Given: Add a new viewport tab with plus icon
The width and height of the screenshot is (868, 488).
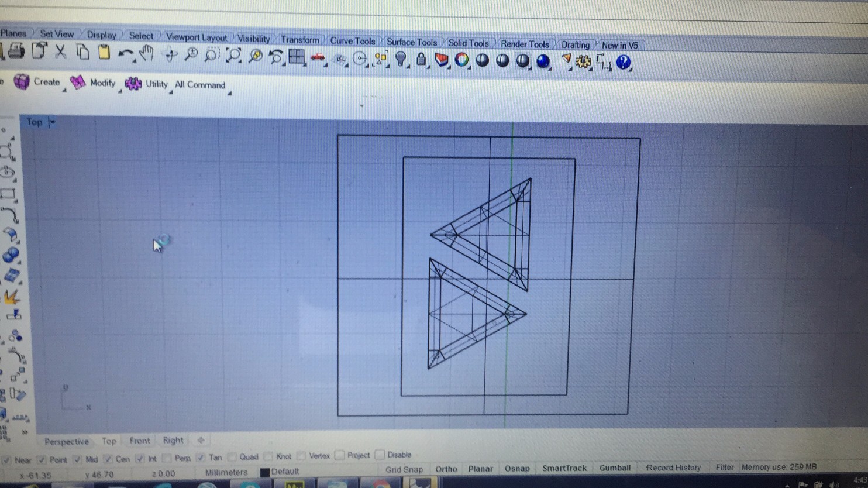Looking at the screenshot, I should [x=201, y=440].
